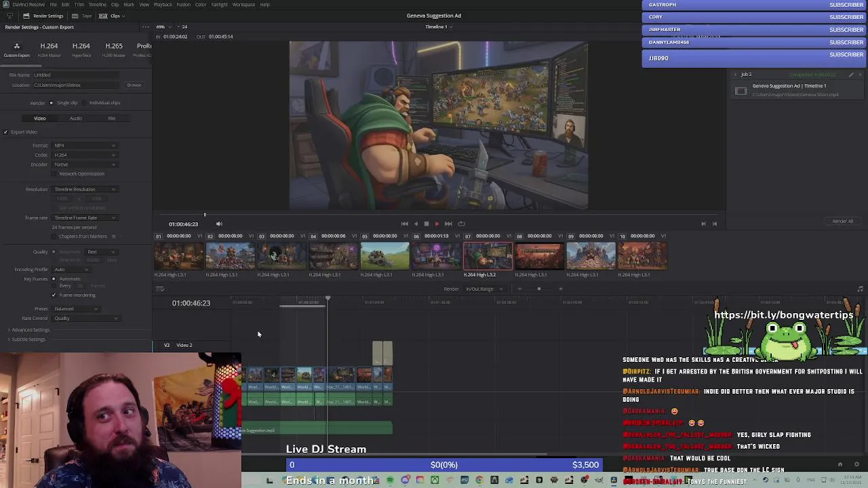Play the timeline forward
The image size is (868, 488).
point(437,224)
